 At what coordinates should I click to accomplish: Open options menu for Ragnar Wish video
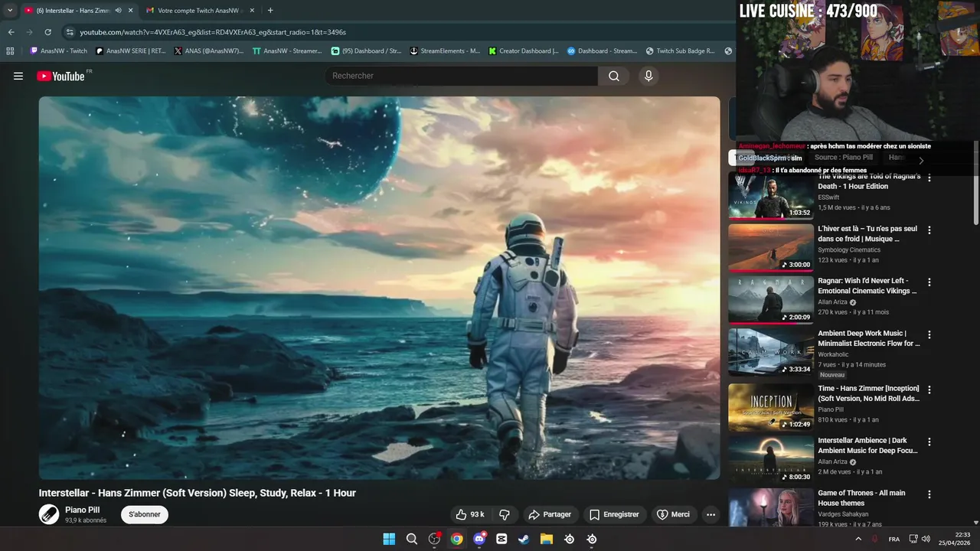tap(929, 282)
